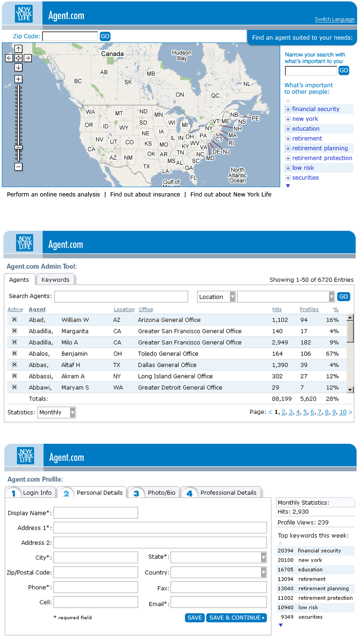Image resolution: width=359 pixels, height=644 pixels.
Task: Open Perform an online needs analysis link
Action: pos(53,194)
